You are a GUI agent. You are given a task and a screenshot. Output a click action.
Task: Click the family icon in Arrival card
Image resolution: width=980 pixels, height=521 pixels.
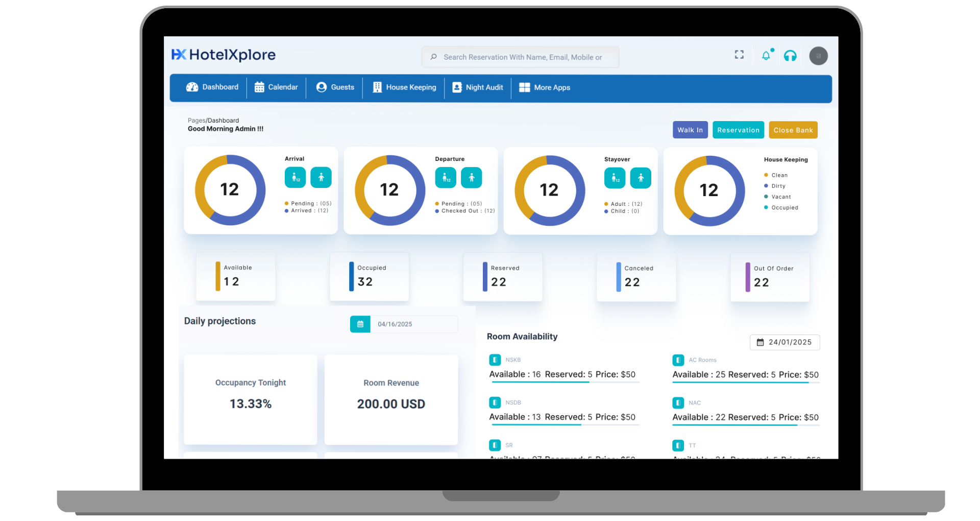(295, 177)
